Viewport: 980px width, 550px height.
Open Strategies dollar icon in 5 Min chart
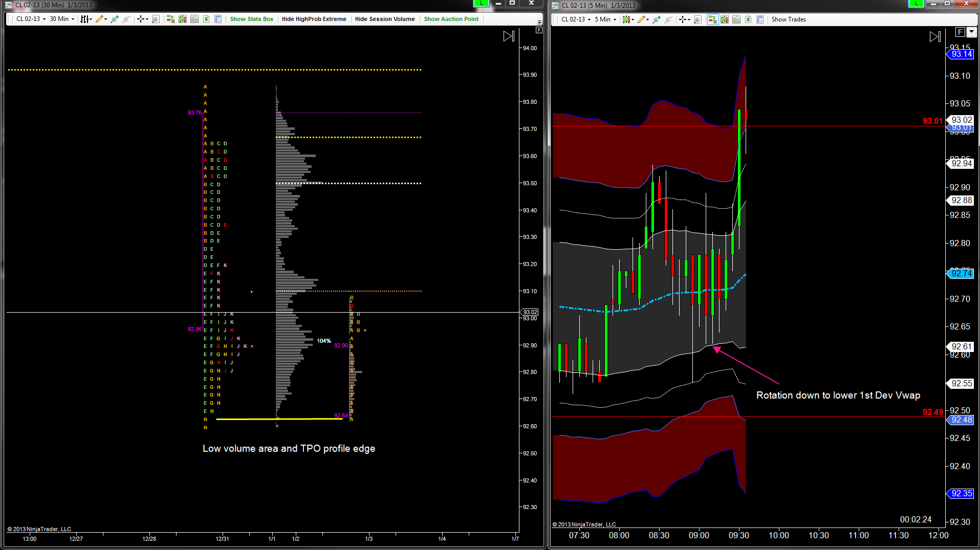(x=748, y=19)
